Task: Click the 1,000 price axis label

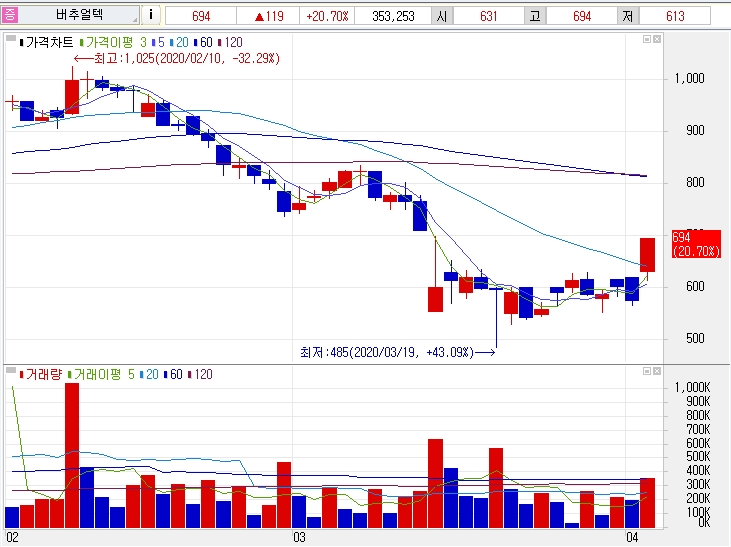Action: click(689, 78)
